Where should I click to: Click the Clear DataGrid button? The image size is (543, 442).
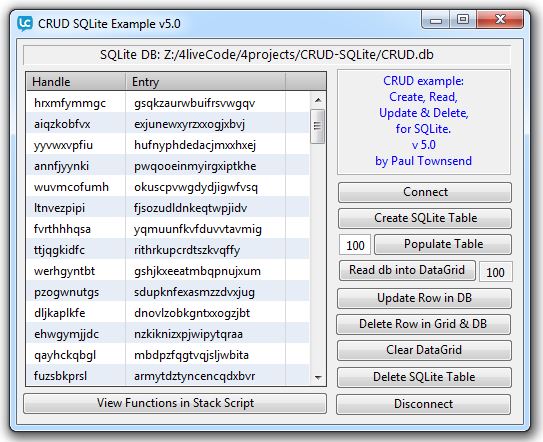pyautogui.click(x=424, y=350)
